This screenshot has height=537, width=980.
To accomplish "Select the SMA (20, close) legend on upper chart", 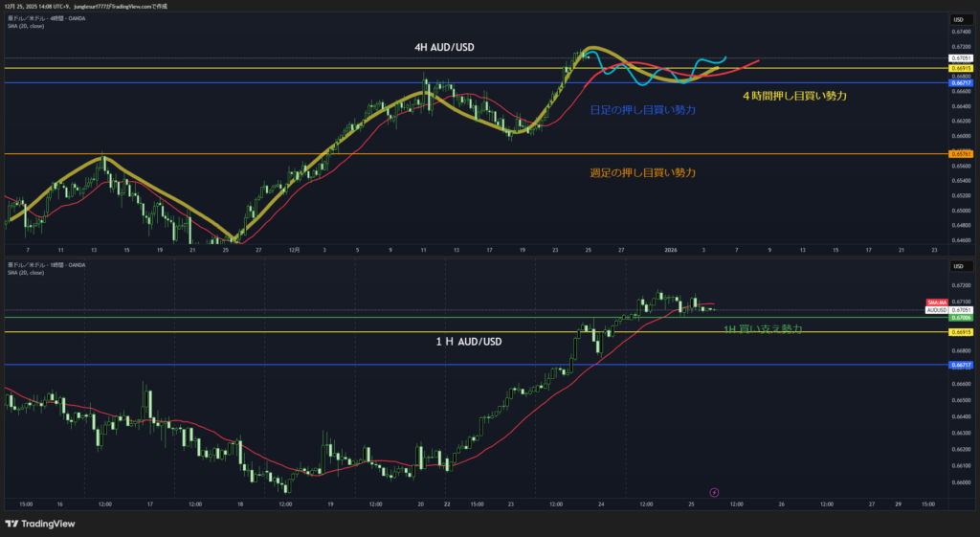I will [26, 28].
